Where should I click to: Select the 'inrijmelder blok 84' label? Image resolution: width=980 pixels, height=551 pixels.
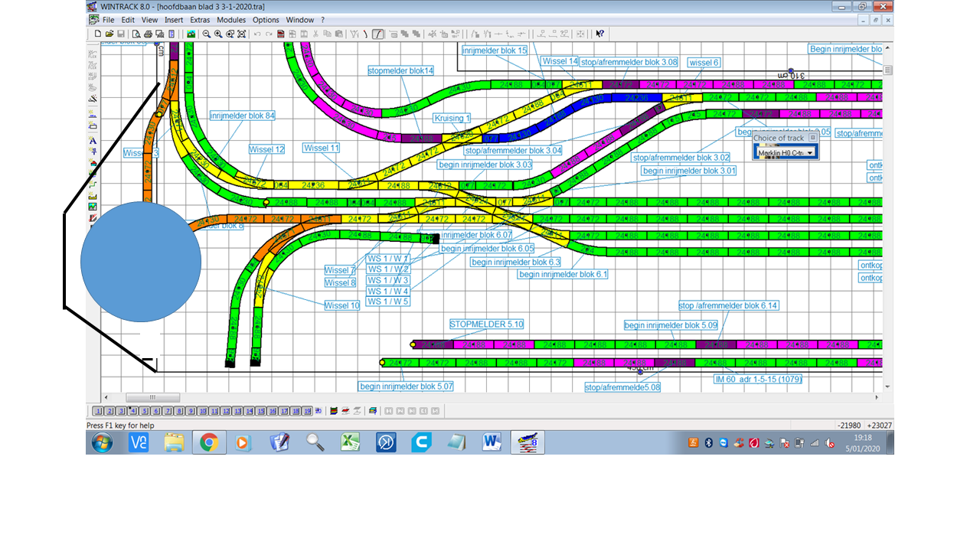pos(242,116)
